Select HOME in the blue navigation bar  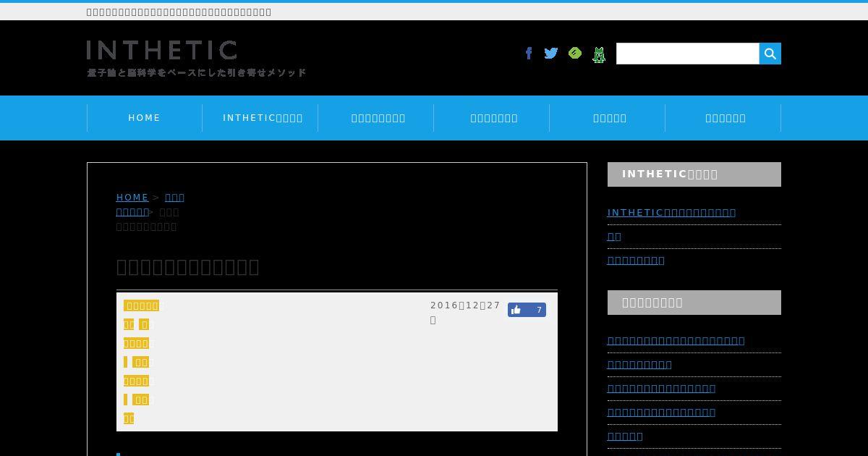145,118
